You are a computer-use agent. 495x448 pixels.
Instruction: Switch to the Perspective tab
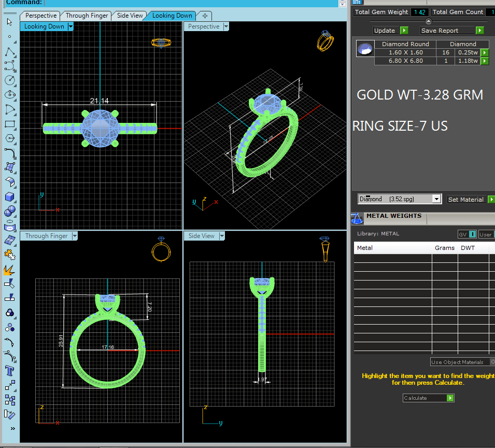tap(41, 16)
